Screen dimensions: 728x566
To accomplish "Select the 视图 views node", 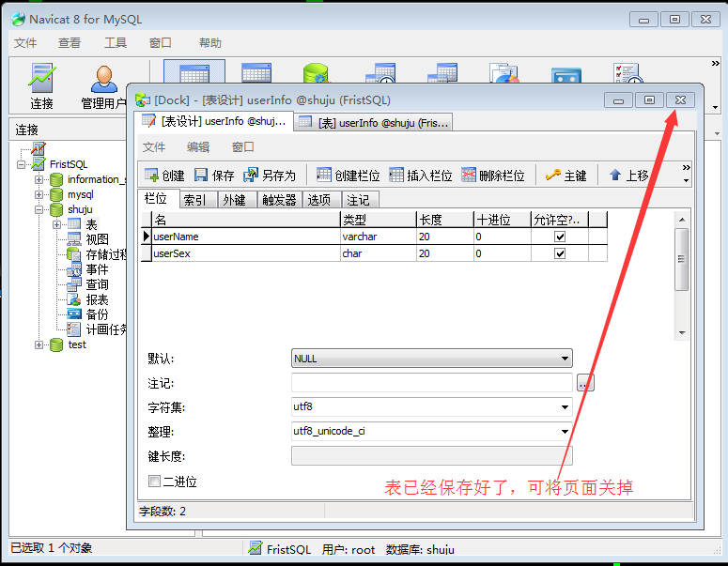I will point(97,239).
